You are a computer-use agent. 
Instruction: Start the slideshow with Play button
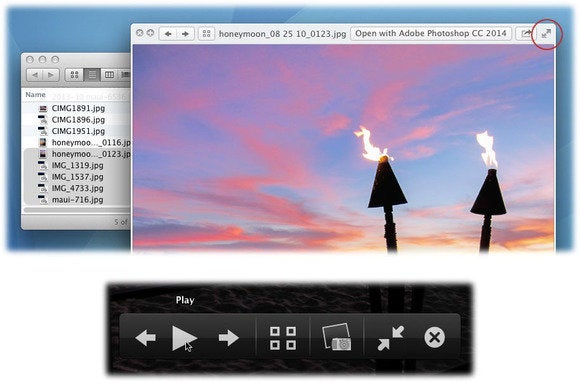(x=184, y=338)
